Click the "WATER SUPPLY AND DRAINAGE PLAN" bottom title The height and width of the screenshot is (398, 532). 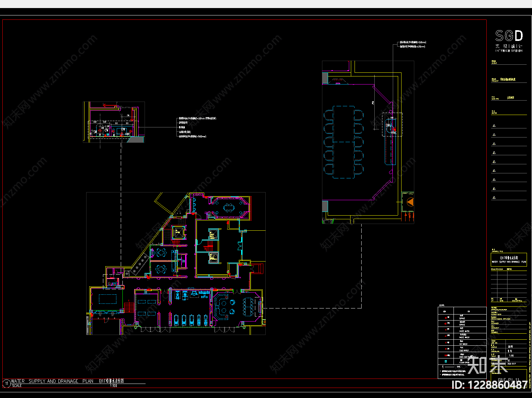click(x=52, y=381)
